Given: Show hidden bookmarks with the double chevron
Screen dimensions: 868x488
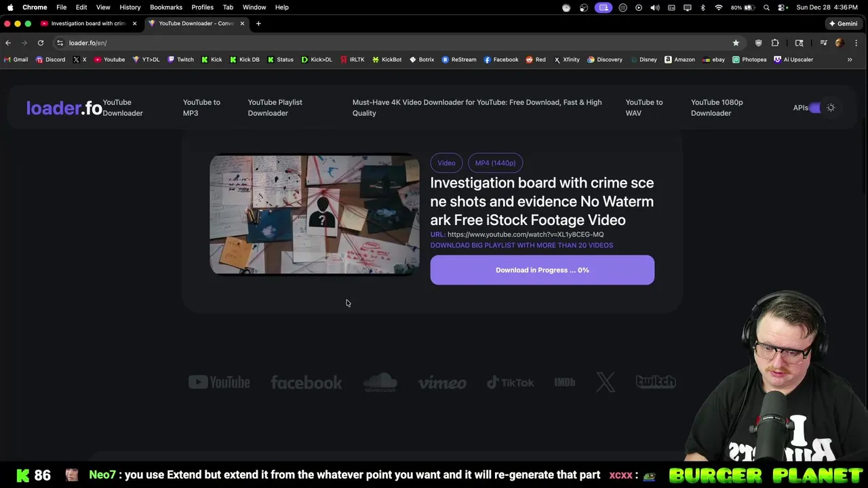Looking at the screenshot, I should click(850, 60).
